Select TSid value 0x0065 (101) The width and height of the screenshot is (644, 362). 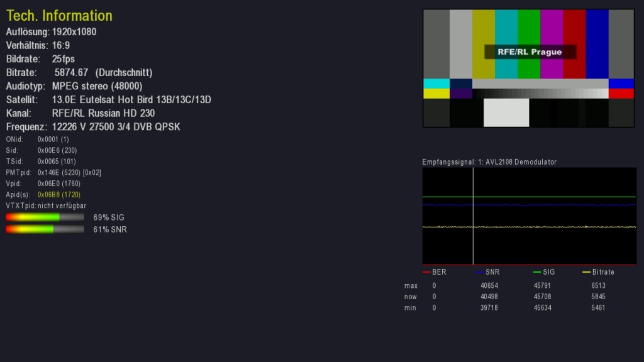[x=57, y=162]
